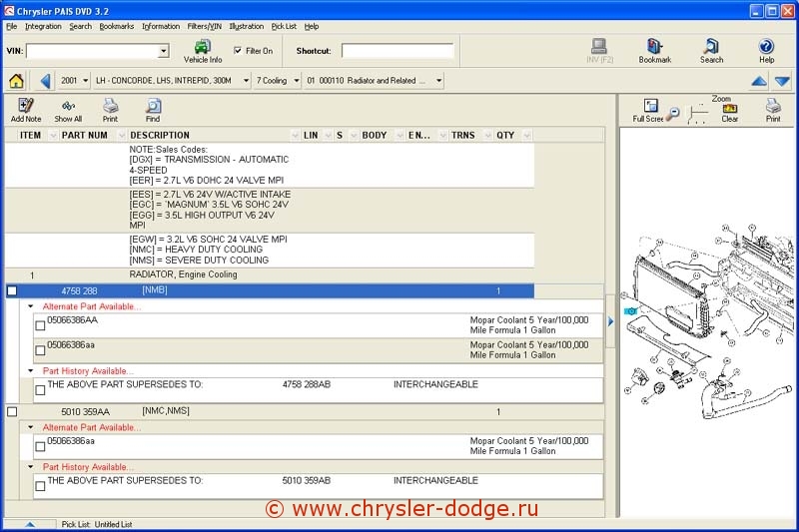Click into the VIN input field
This screenshot has width=799, height=532.
tap(93, 51)
